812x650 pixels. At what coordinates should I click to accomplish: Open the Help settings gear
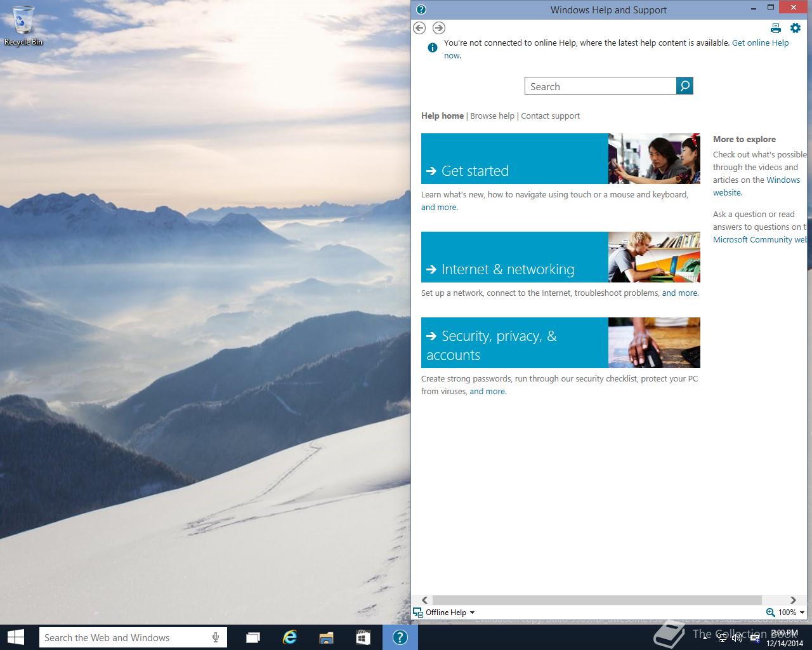pyautogui.click(x=796, y=28)
